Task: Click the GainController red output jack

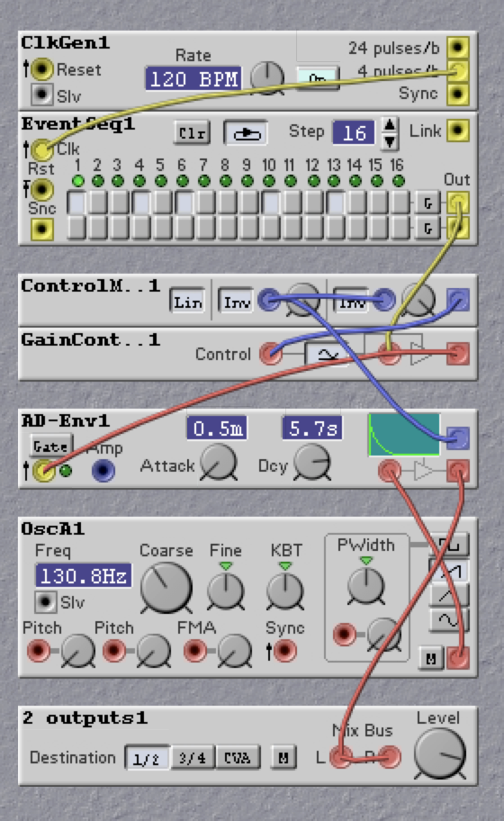Action: tap(457, 354)
